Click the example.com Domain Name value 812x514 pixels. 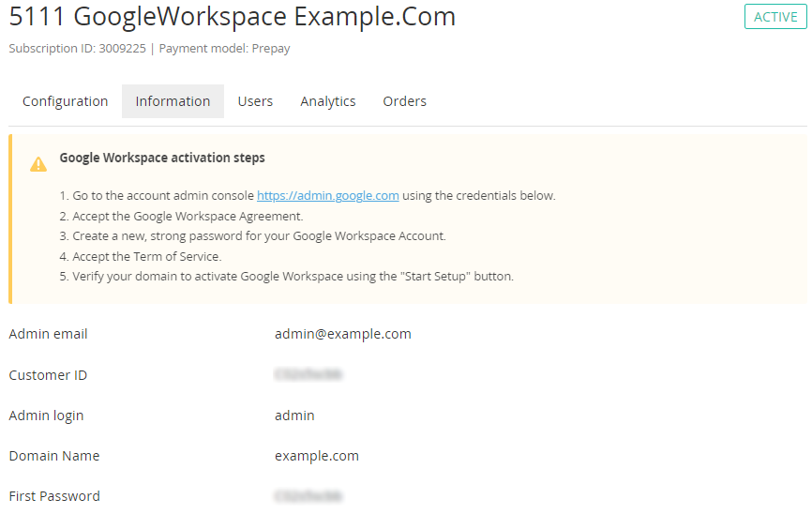[317, 456]
